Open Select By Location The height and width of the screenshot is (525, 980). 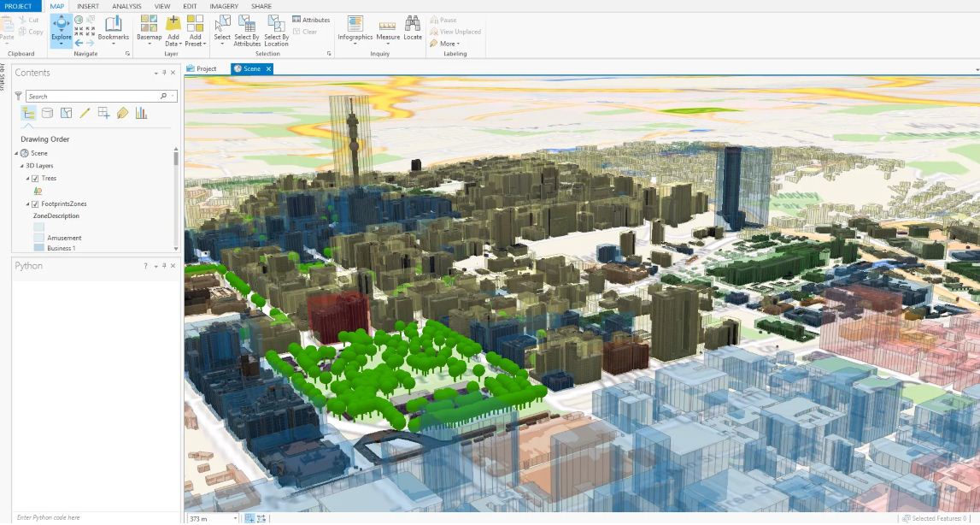click(276, 30)
